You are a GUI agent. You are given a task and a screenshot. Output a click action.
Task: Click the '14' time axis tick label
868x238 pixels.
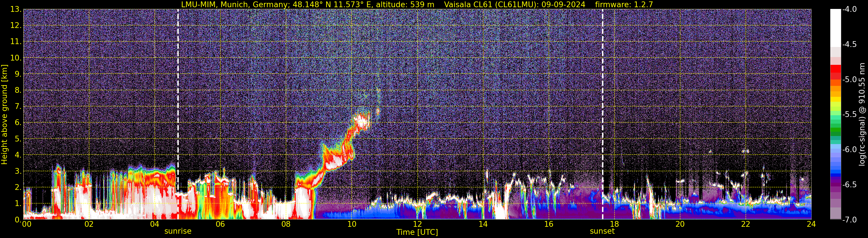(483, 224)
